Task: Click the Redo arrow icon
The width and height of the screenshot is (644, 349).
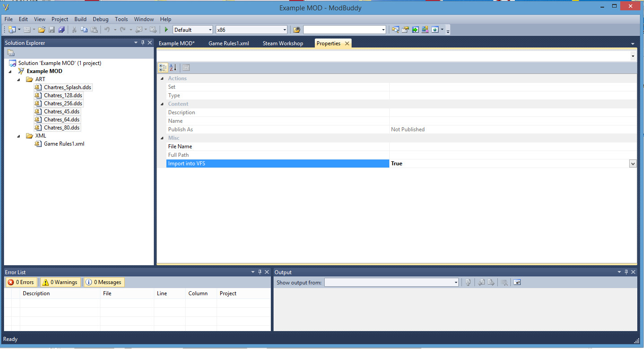Action: [122, 30]
